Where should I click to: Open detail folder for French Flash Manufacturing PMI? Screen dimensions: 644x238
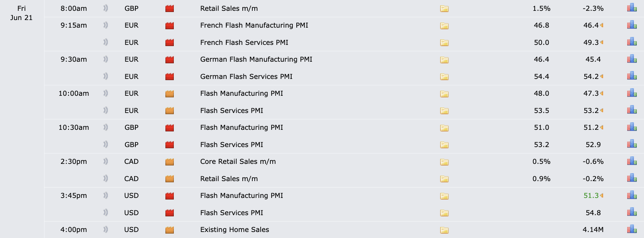444,26
